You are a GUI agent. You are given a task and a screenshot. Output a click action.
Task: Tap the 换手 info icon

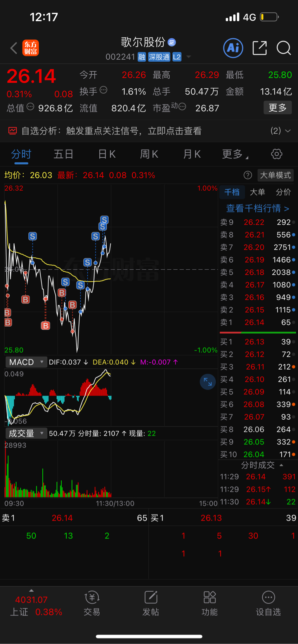point(103,90)
